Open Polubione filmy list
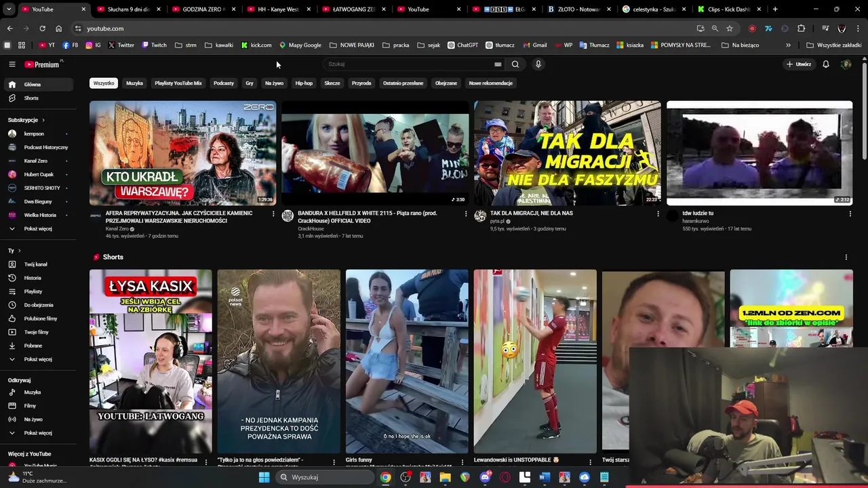868x488 pixels. click(x=37, y=319)
